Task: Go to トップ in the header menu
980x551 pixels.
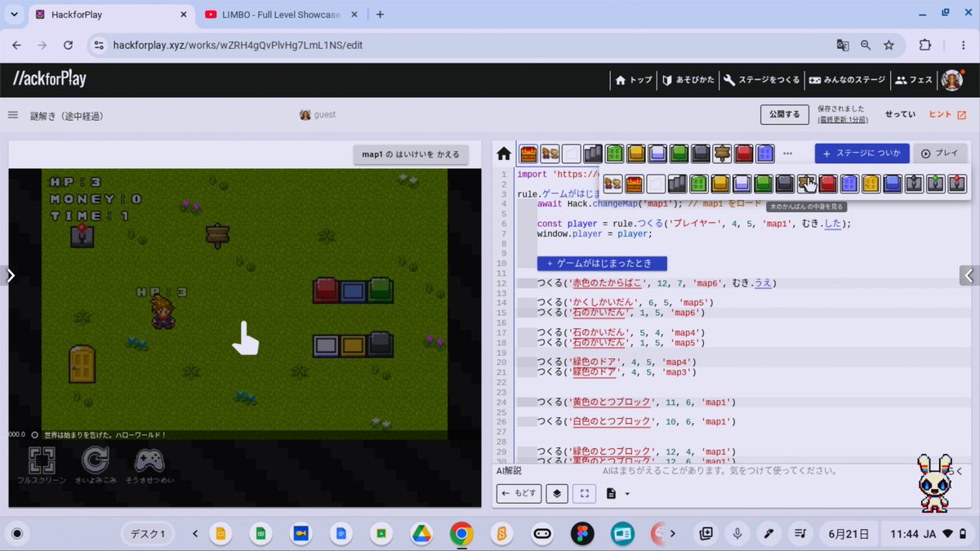Action: (x=634, y=80)
